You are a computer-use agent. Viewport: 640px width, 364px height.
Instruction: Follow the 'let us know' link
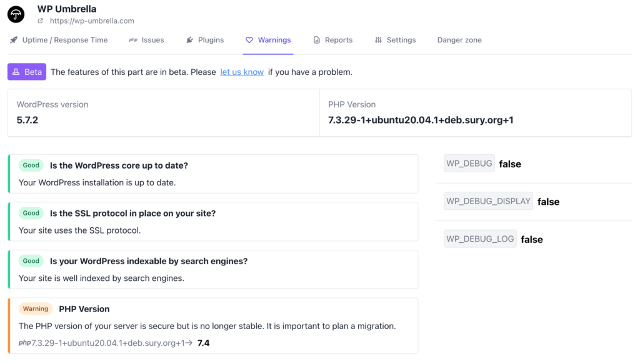point(242,72)
